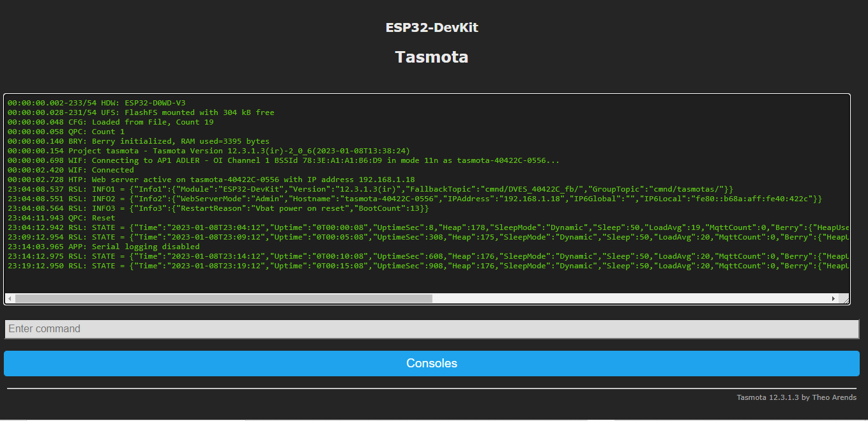The image size is (868, 421).
Task: Click the HDW ESP32-D0WD-V3 log line
Action: (96, 103)
